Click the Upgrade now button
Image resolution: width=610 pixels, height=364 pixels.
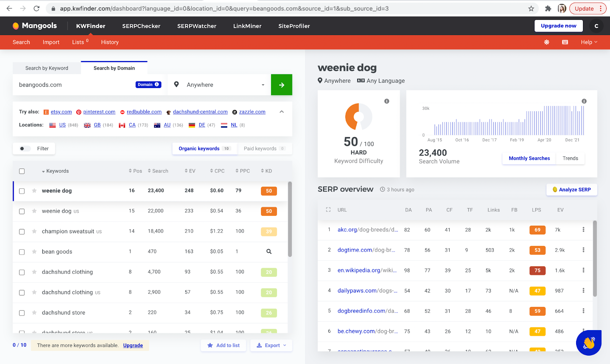[559, 26]
